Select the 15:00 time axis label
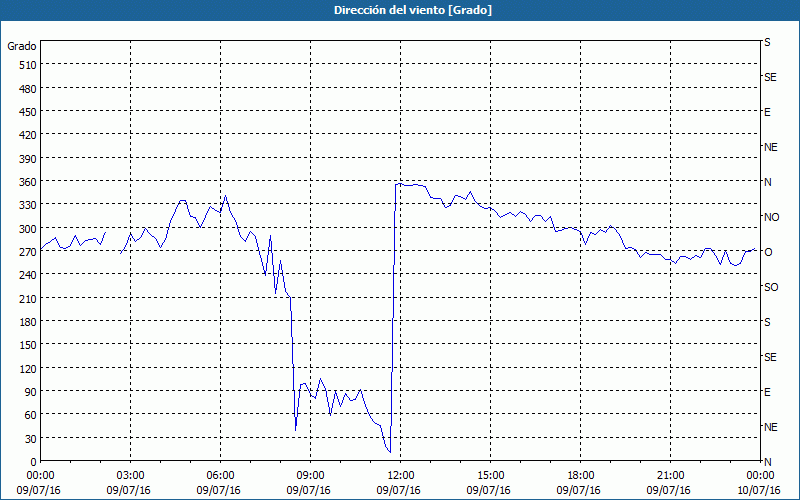This screenshot has height=500, width=800. (x=489, y=476)
